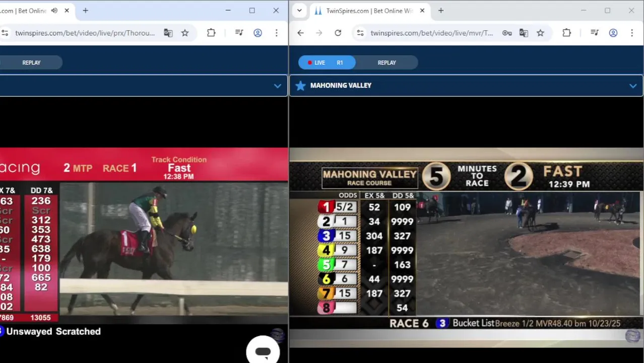View site information icon in right window
This screenshot has height=363, width=644.
[360, 33]
